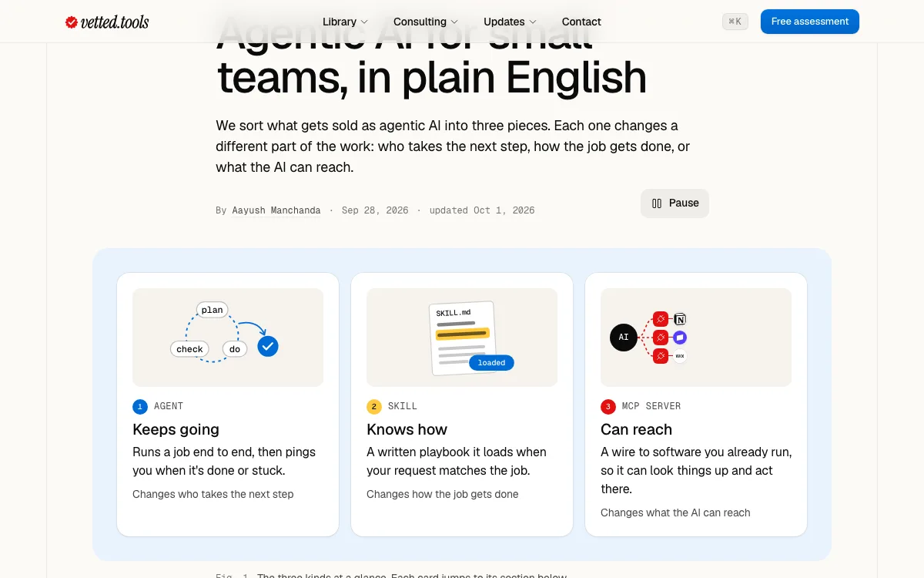Open author Aayush Manchanda's profile link
Screen dimensions: 924x578
[x=276, y=210]
